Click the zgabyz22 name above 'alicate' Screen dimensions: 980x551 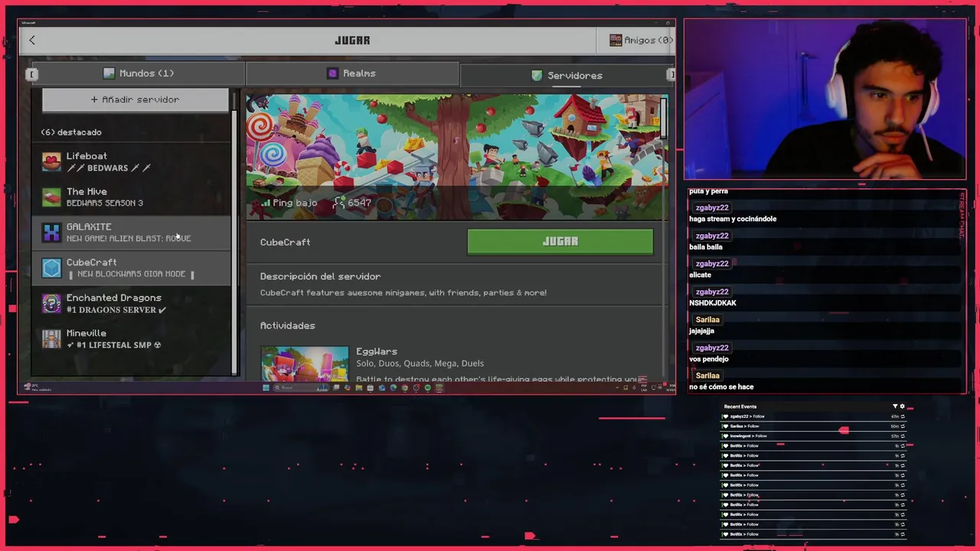(x=712, y=263)
